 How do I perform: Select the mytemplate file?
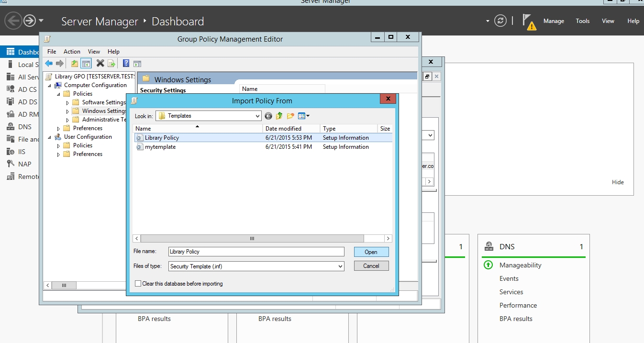point(160,147)
